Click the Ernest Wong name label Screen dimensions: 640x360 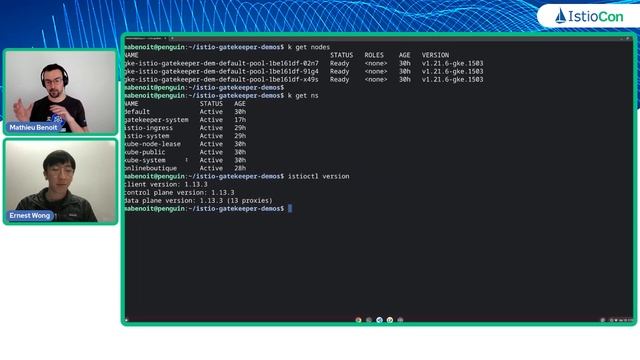pos(30,216)
